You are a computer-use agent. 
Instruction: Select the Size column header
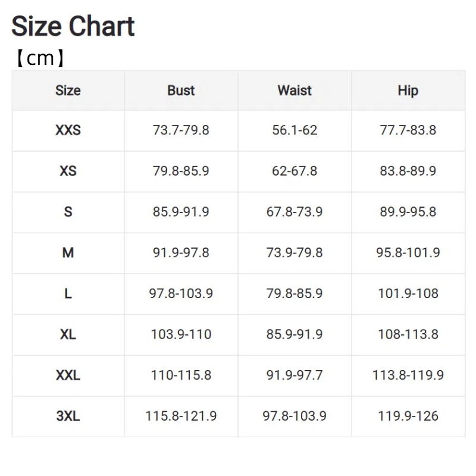click(x=68, y=90)
